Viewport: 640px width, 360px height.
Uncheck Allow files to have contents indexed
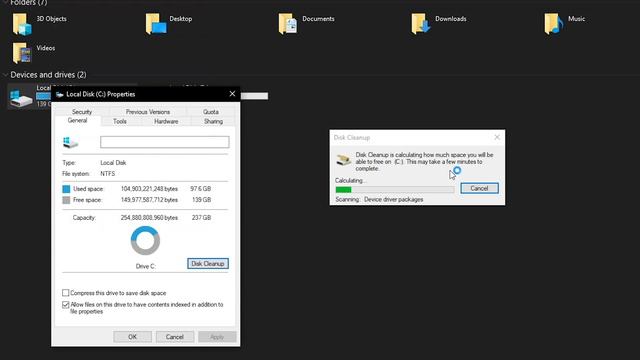coord(66,304)
